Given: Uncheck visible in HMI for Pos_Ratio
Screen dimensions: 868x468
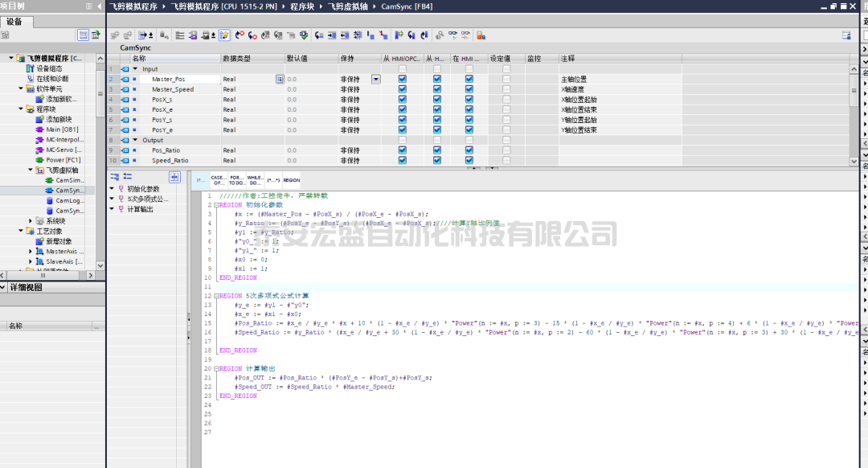Looking at the screenshot, I should [469, 150].
